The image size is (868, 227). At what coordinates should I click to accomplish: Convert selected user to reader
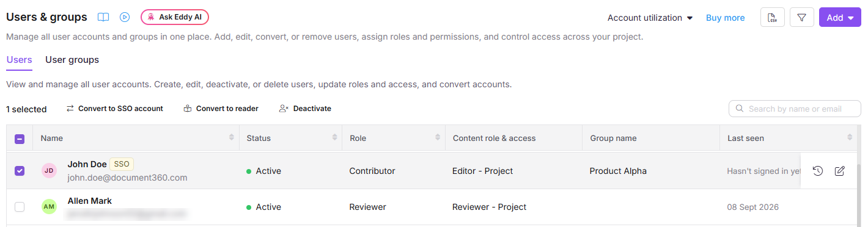221,109
